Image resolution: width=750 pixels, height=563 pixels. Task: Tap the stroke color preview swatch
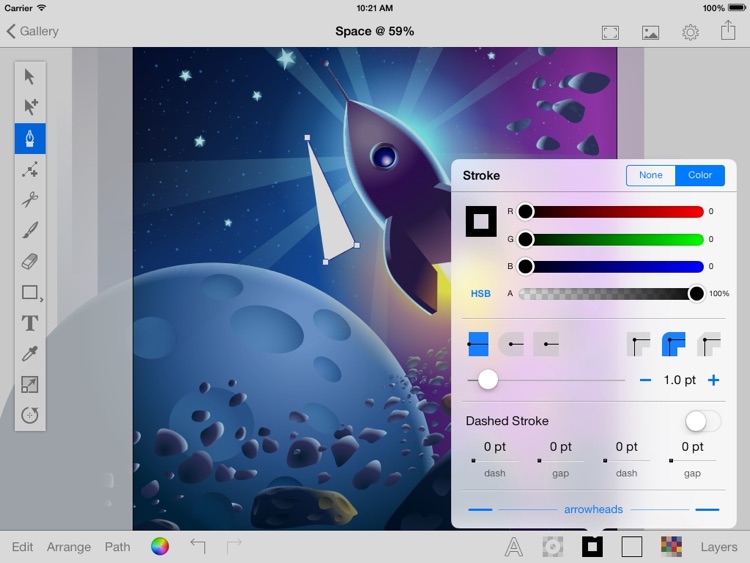pos(481,221)
